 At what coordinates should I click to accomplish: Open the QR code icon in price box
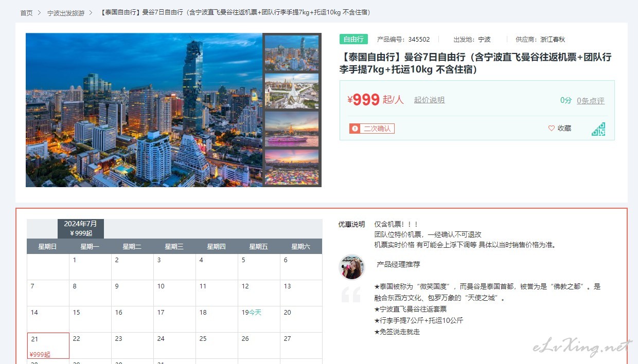tap(598, 129)
